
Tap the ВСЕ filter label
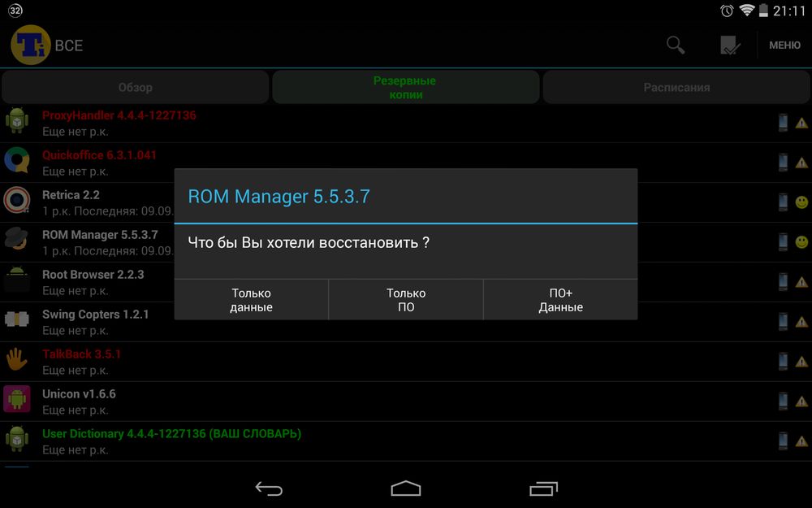click(x=69, y=46)
